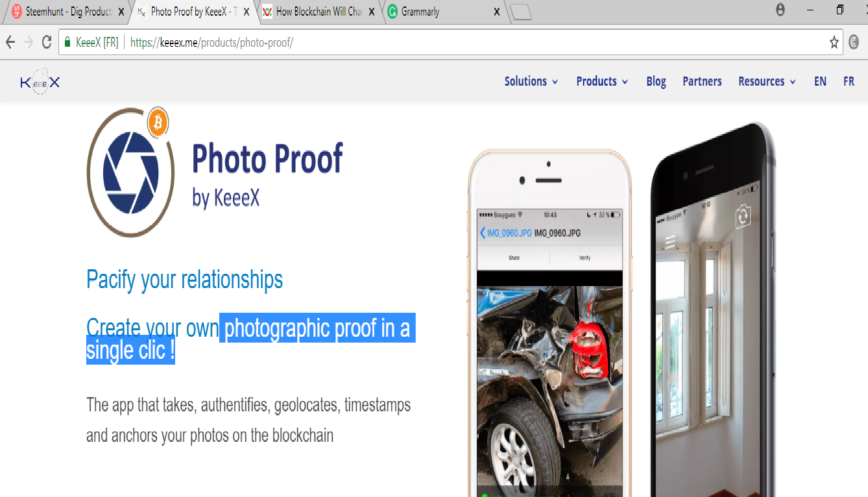This screenshot has height=497, width=868.
Task: Click Steemhunt tab favicon
Action: point(17,12)
